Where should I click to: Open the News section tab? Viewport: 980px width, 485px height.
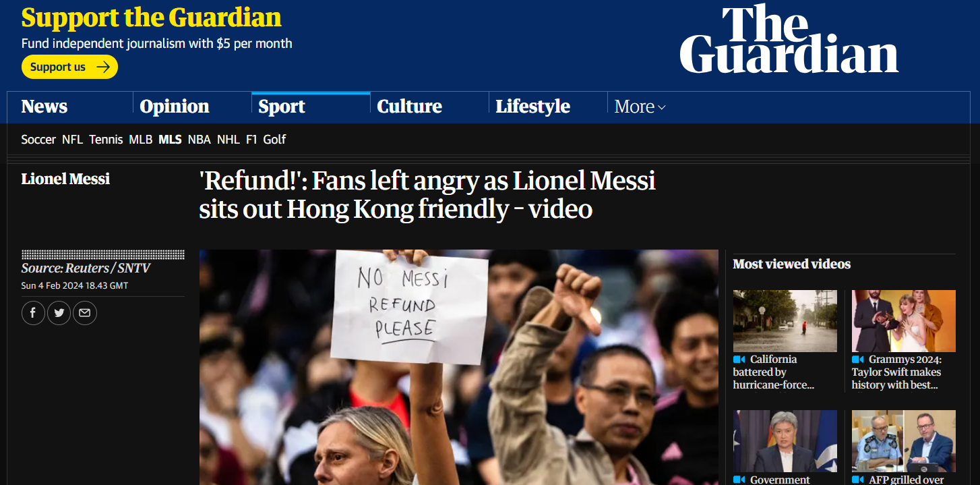[44, 107]
